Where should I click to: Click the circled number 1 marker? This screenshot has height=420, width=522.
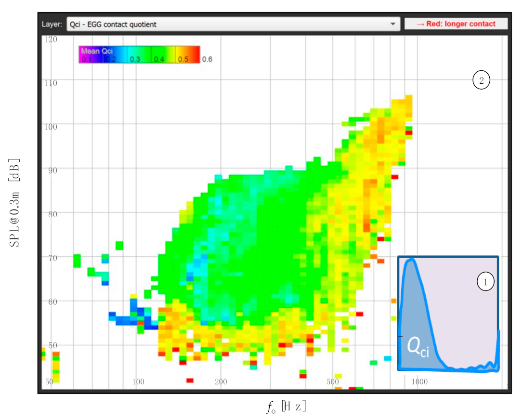485,282
